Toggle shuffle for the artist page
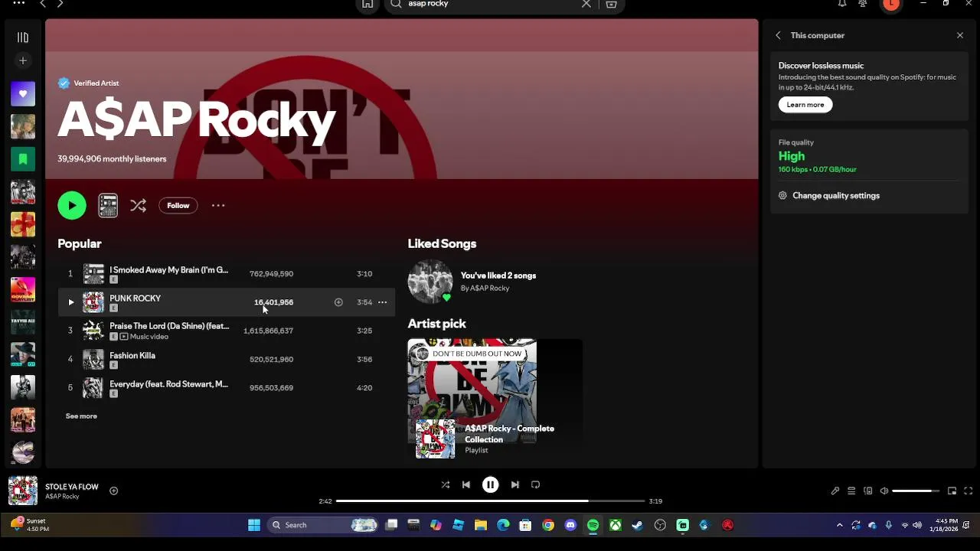Viewport: 980px width, 551px height. [x=138, y=205]
